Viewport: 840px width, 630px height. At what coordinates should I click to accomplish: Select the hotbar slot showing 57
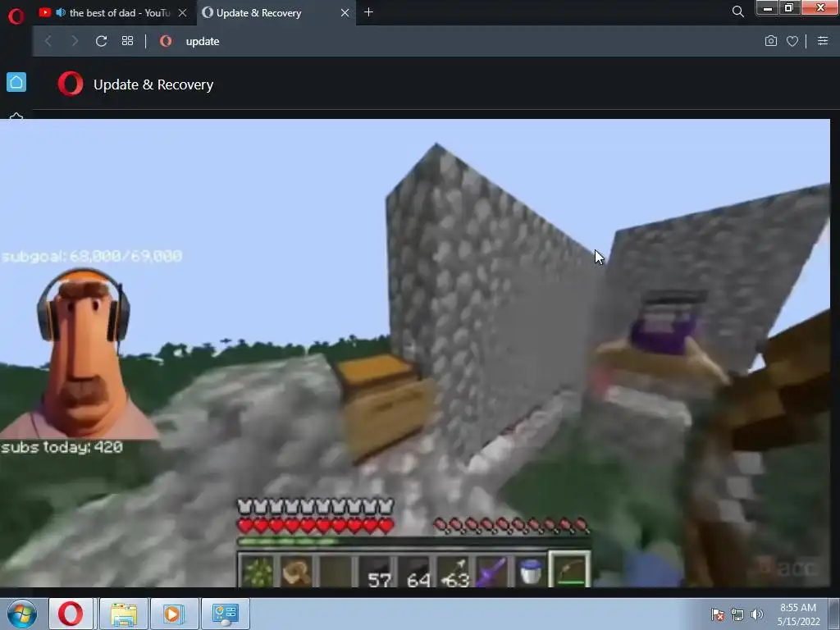click(377, 572)
